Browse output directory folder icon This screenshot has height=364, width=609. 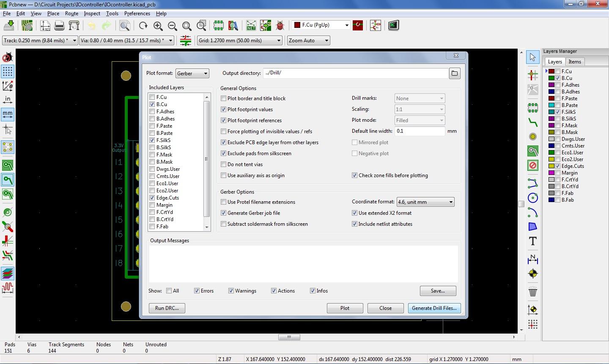pyautogui.click(x=455, y=73)
